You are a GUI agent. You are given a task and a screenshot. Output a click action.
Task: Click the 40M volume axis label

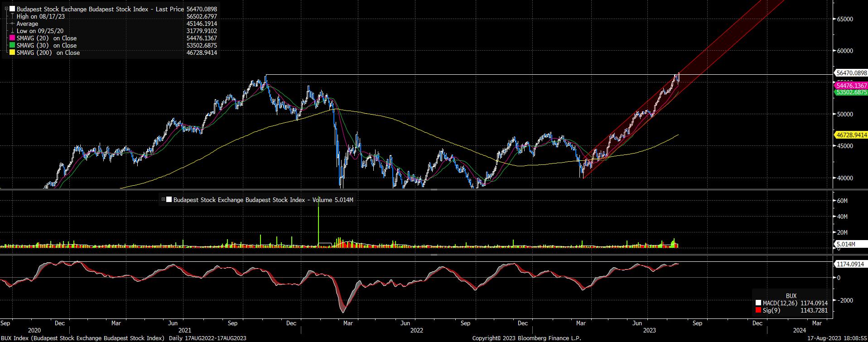pos(842,217)
